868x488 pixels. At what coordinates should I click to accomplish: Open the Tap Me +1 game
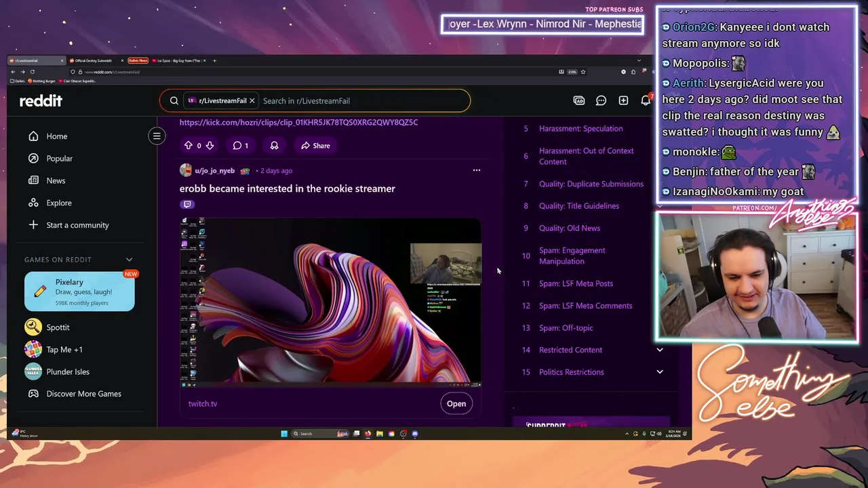click(x=54, y=350)
